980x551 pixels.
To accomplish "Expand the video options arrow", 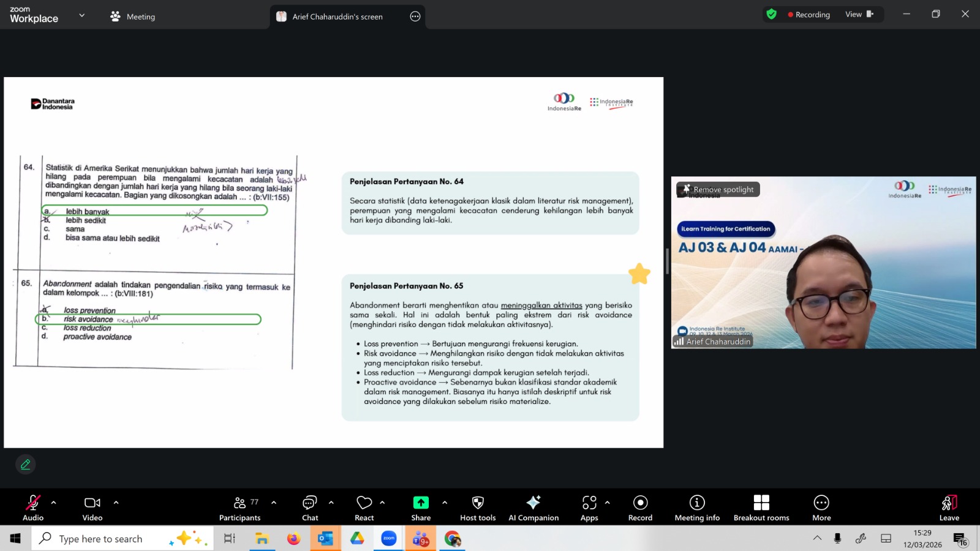I will [116, 503].
